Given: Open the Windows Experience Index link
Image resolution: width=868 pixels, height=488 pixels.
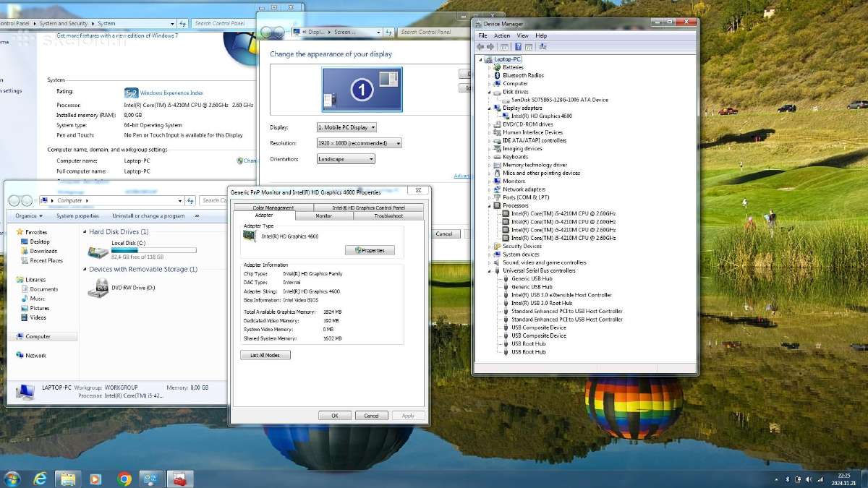Looking at the screenshot, I should click(171, 93).
